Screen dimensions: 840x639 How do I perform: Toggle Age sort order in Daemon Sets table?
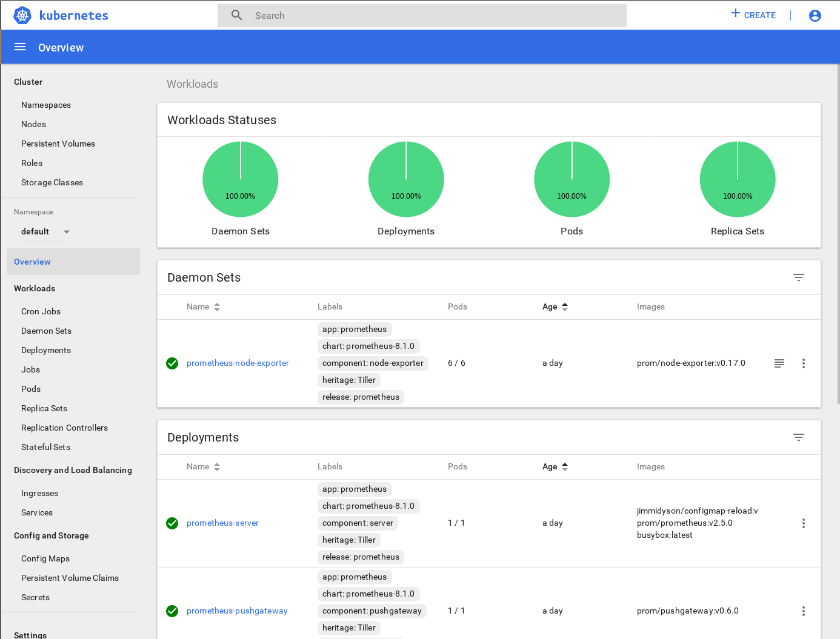565,306
